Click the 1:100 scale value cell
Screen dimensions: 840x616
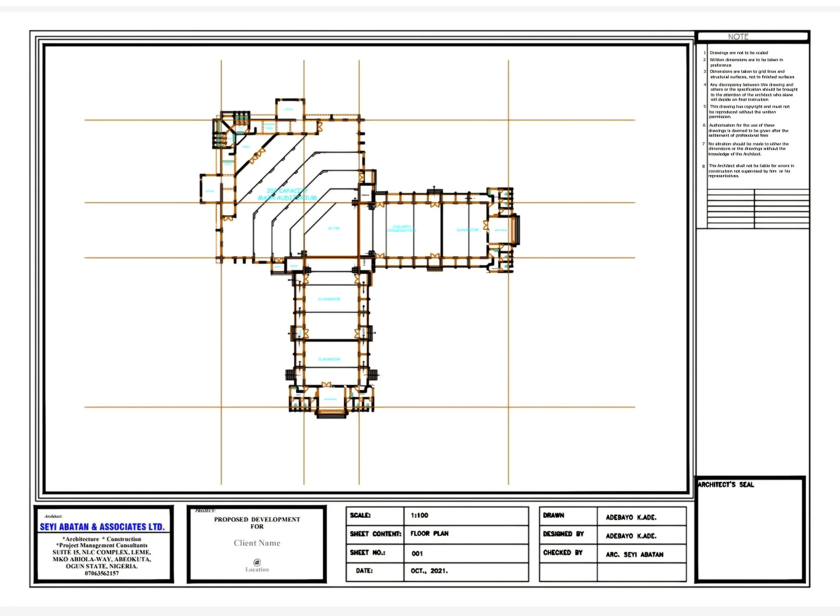(x=420, y=515)
